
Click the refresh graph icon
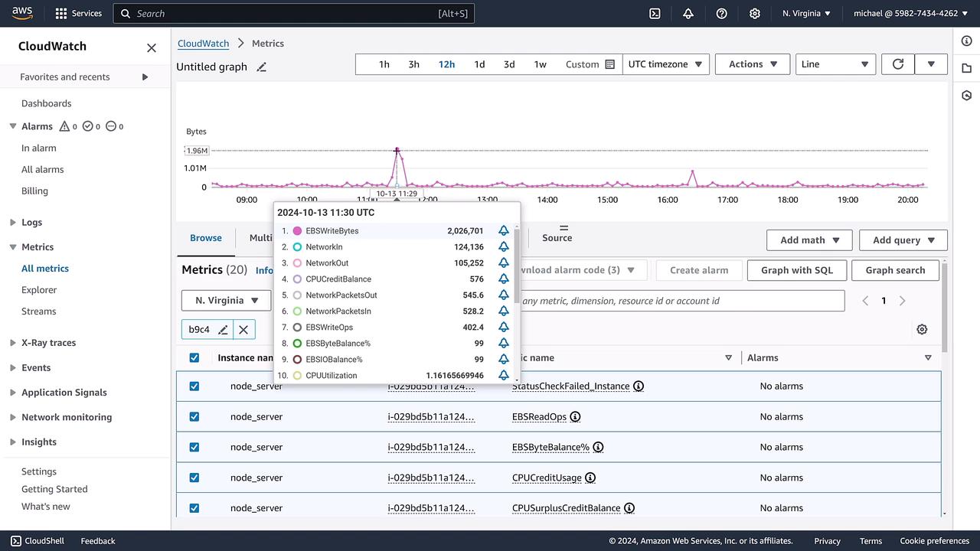point(897,64)
